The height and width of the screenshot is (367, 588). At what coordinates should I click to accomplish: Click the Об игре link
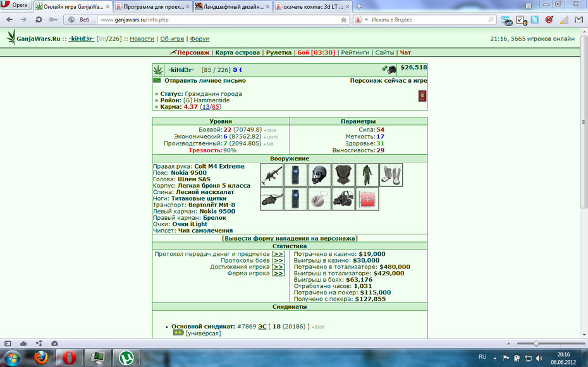coord(172,39)
